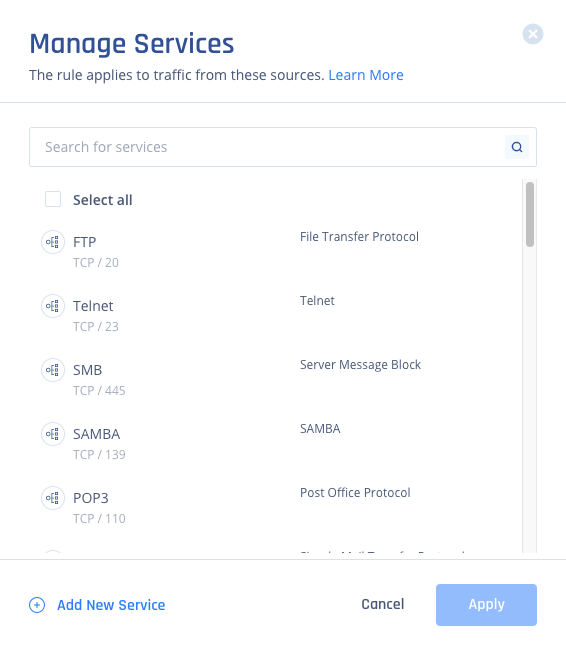
Task: Click the magnifier search icon
Action: tap(517, 147)
